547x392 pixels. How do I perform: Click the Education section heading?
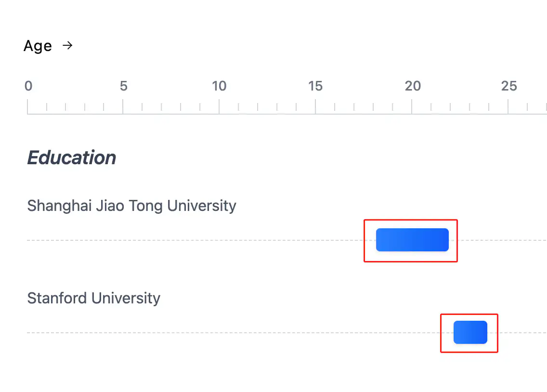point(72,158)
